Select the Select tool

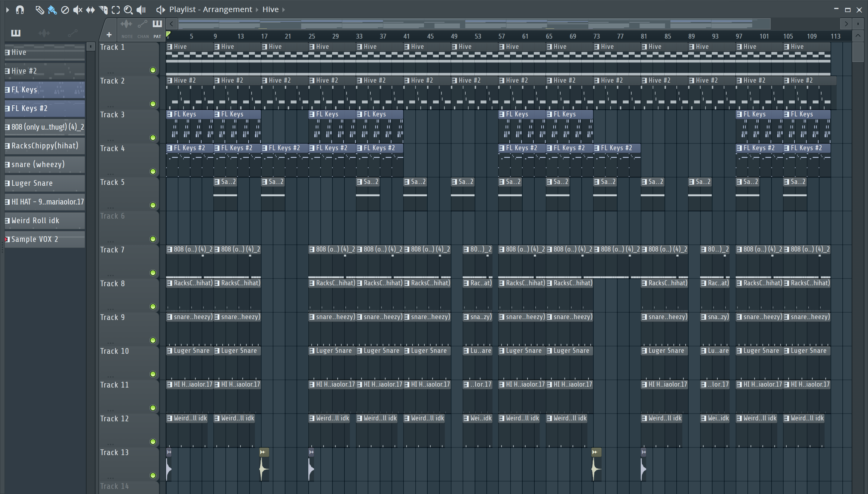click(116, 10)
